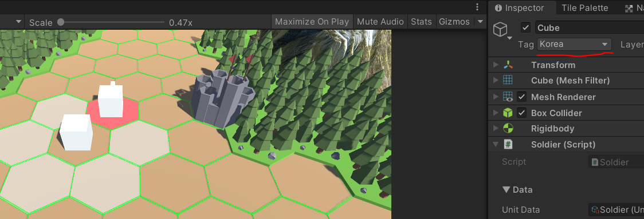
Task: Click the lower-left white cube unit
Action: point(76,132)
